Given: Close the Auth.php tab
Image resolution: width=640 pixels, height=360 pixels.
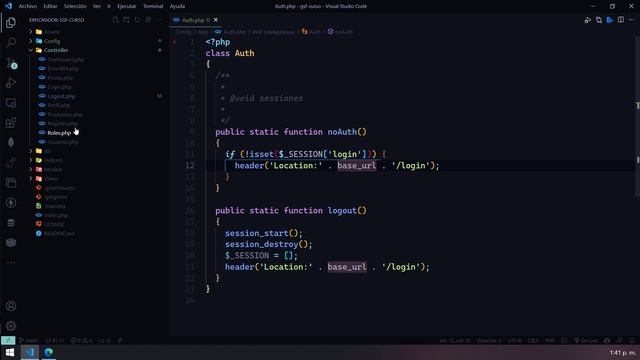Looking at the screenshot, I should click(216, 20).
